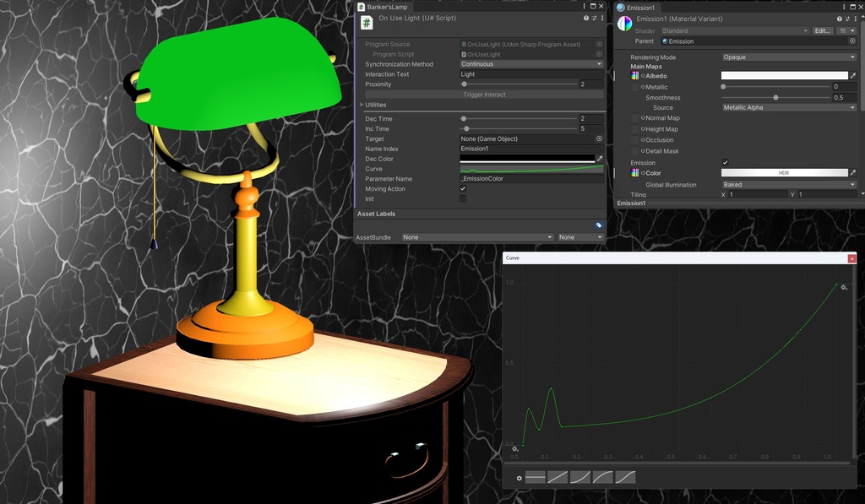
Task: Pick object for Program Script field
Action: (x=599, y=54)
